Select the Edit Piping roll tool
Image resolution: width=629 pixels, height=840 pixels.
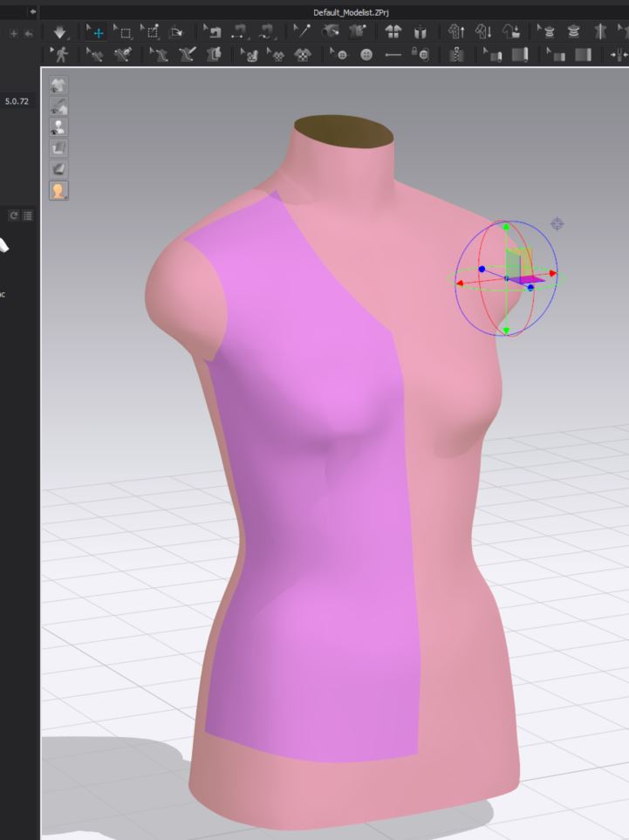tap(493, 54)
